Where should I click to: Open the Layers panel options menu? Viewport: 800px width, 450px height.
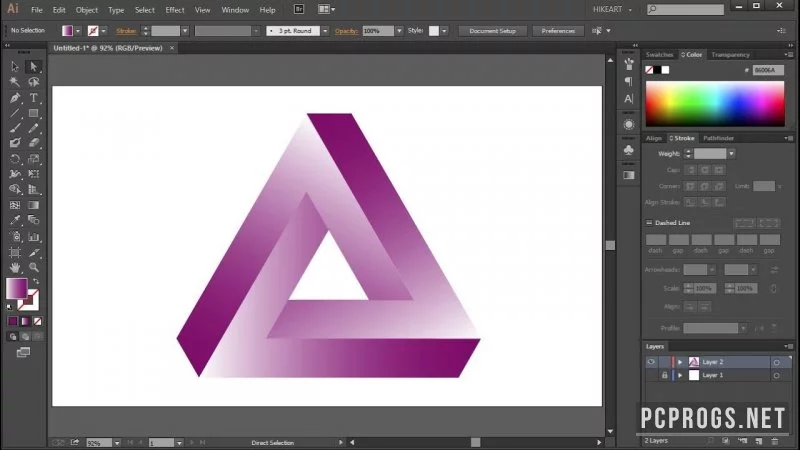tap(789, 346)
